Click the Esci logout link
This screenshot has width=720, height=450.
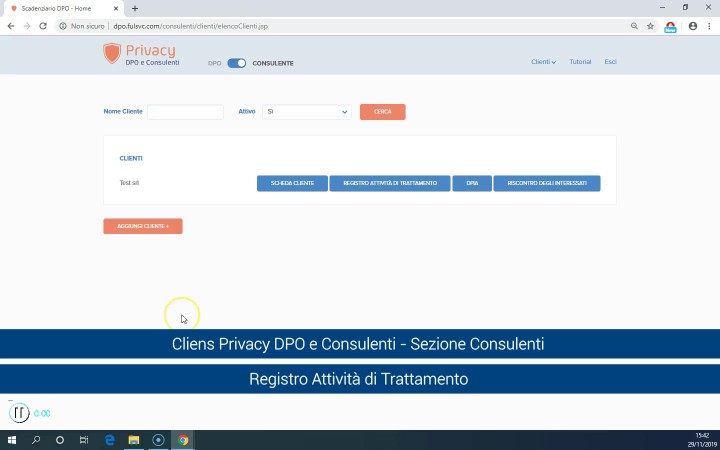tap(610, 62)
